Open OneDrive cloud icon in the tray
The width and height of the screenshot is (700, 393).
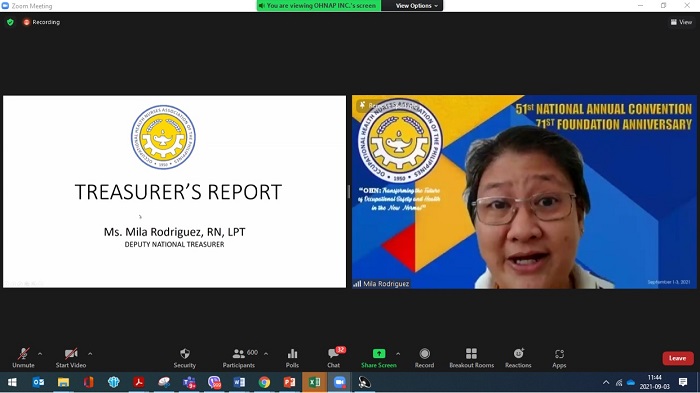631,383
